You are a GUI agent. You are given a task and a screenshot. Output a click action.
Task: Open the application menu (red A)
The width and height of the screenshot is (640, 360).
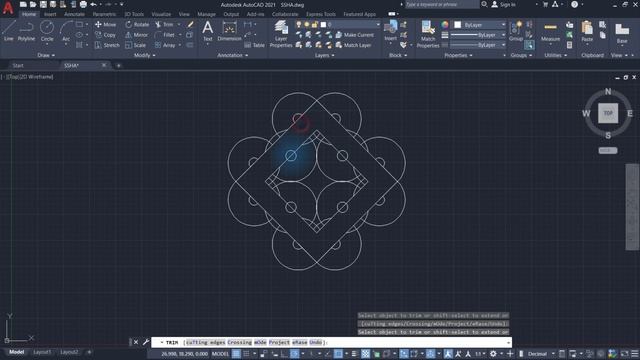coord(8,8)
